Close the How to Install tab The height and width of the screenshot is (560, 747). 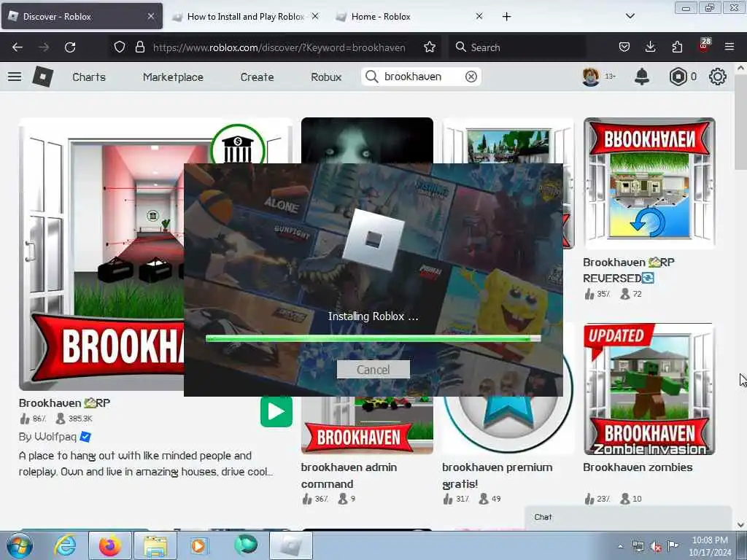[315, 16]
